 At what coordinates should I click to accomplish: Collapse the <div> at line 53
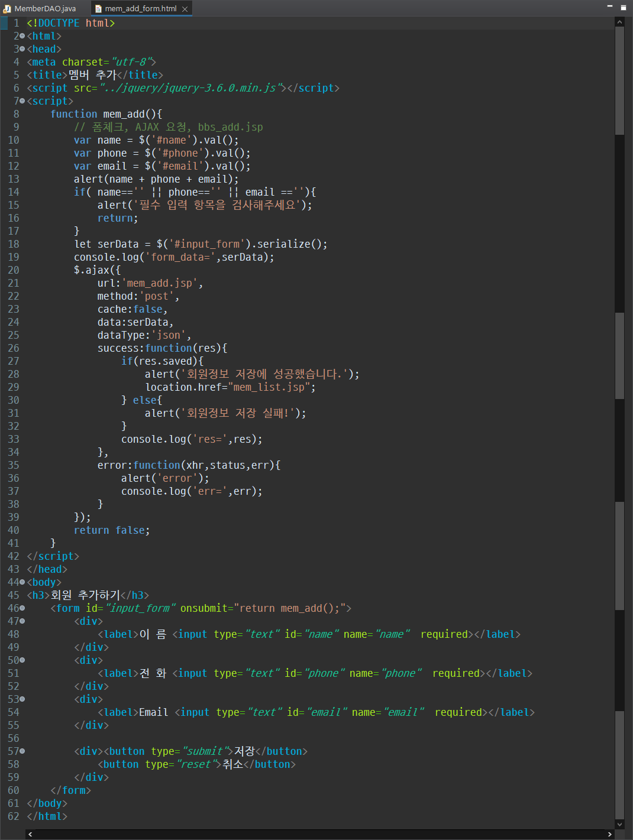(x=22, y=699)
